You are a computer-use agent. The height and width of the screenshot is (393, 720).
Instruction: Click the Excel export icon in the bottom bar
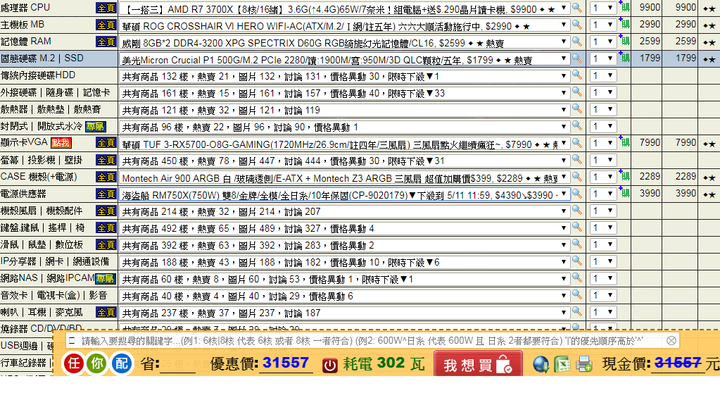tap(562, 365)
